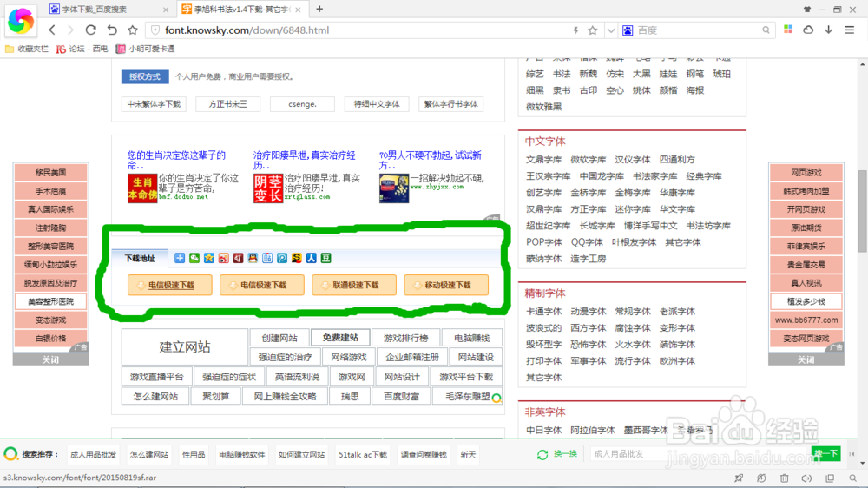Click the 怎么建网站 search suggestion
The height and width of the screenshot is (488, 868).
pos(149,455)
